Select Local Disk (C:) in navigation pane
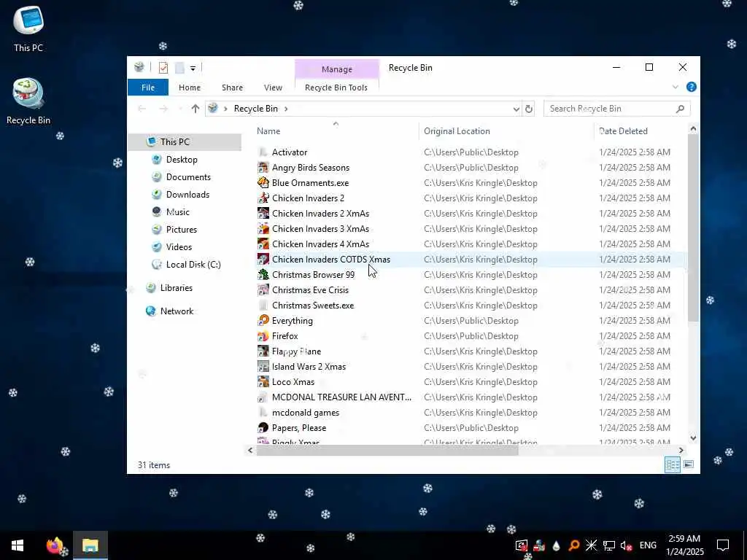This screenshot has height=560, width=747. pyautogui.click(x=193, y=264)
